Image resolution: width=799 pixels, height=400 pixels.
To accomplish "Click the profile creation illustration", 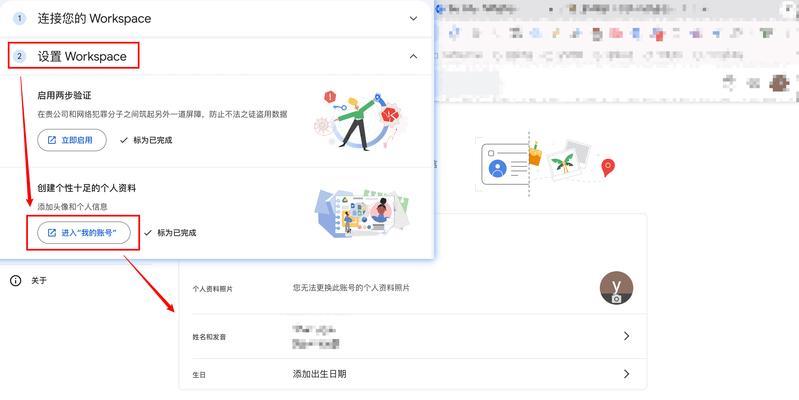I will [x=362, y=214].
